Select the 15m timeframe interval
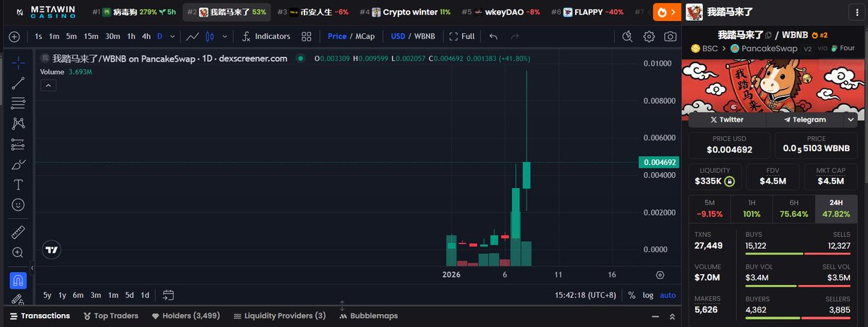The height and width of the screenshot is (327, 868). (x=90, y=36)
